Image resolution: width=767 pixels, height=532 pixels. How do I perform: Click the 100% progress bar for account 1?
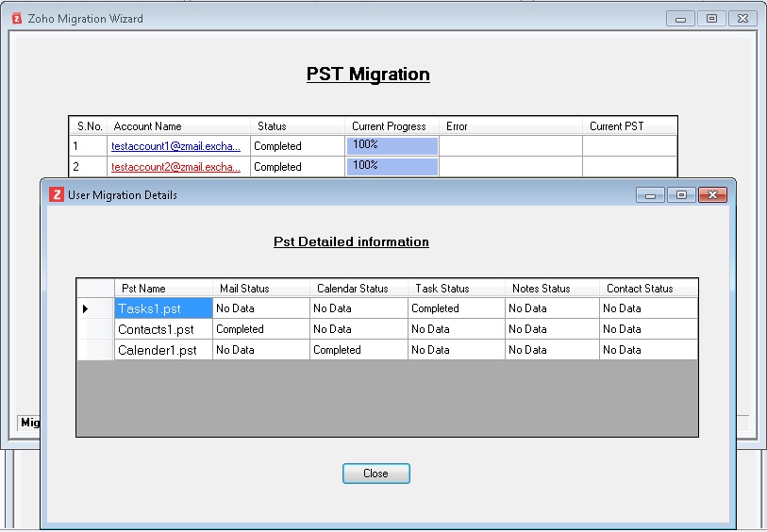click(x=392, y=145)
